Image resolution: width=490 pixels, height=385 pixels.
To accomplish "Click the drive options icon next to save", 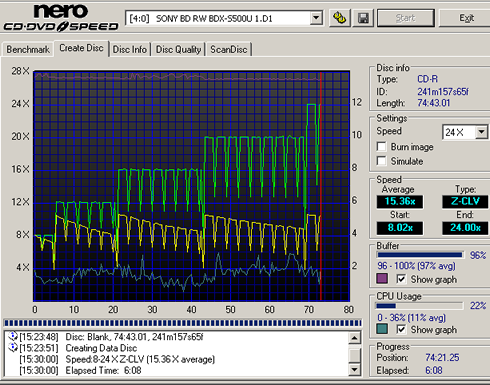I will (339, 18).
